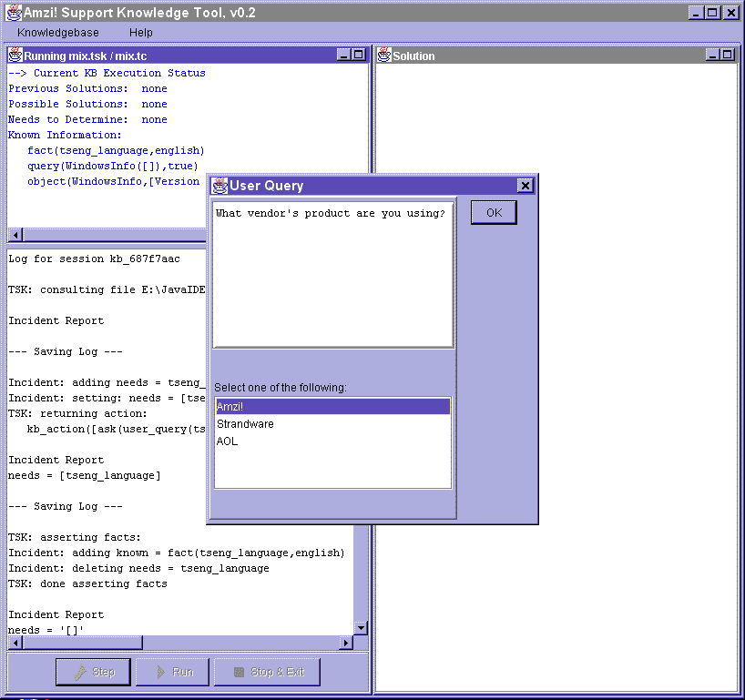Click the 'Incident: setting: needs' log line
745x700 pixels.
point(107,398)
